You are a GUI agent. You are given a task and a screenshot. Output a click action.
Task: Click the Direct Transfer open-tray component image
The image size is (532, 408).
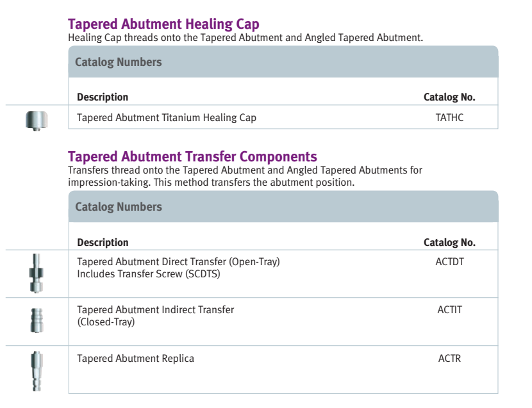(x=37, y=273)
